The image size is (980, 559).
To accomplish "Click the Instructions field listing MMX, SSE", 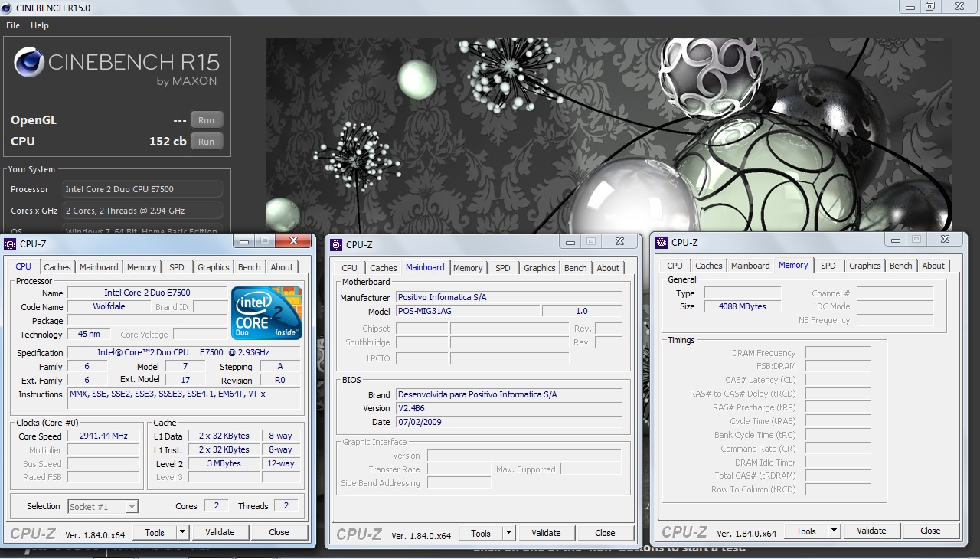I will 185,400.
